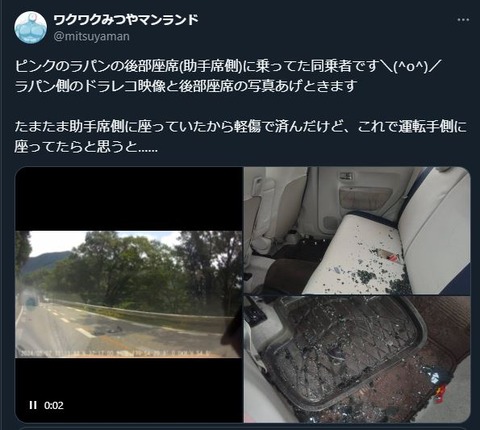The width and height of the screenshot is (480, 430).
Task: Open the ワクワクみつやマンランド display name link
Action: (126, 20)
